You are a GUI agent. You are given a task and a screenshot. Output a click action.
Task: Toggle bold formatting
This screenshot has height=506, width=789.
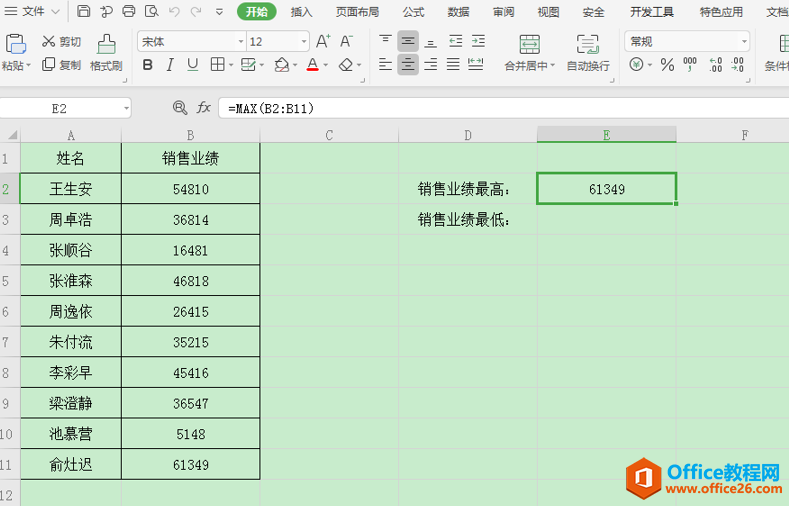point(148,65)
